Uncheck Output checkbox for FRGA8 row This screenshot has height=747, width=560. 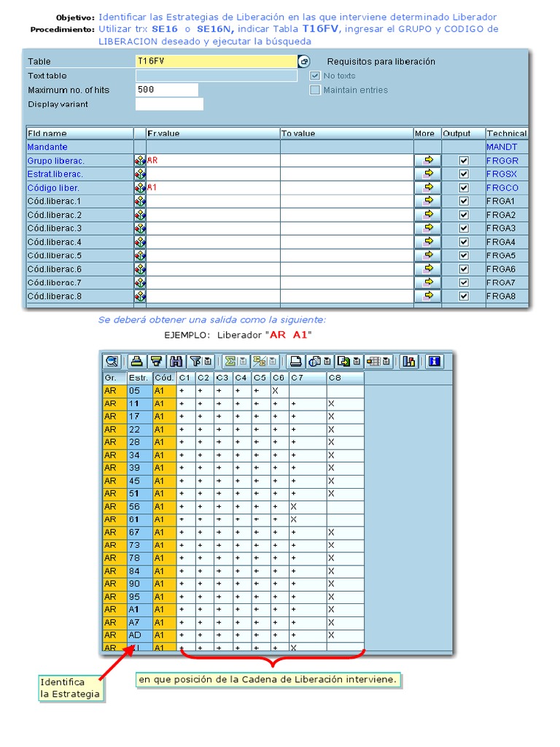[463, 296]
